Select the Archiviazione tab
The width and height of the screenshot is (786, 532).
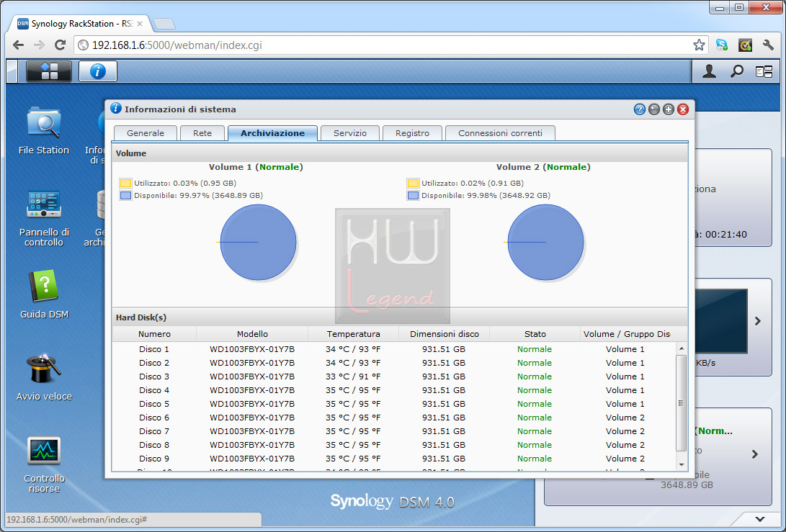pyautogui.click(x=273, y=133)
